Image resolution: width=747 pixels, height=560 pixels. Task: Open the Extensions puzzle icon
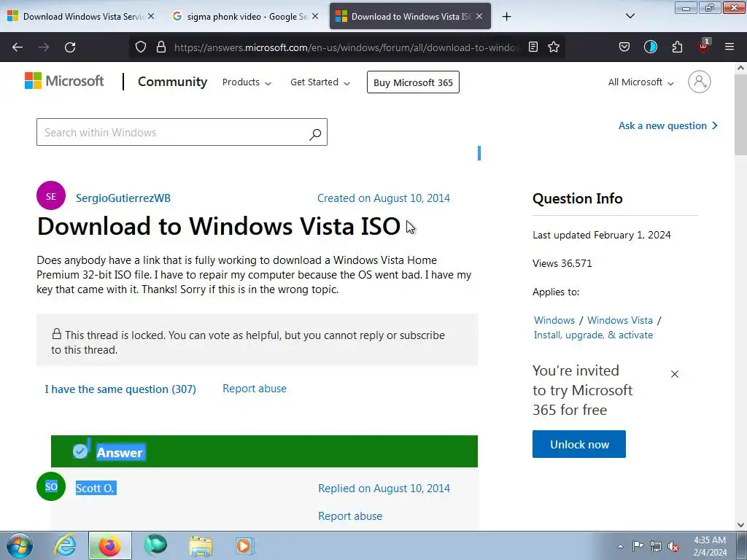pyautogui.click(x=677, y=47)
